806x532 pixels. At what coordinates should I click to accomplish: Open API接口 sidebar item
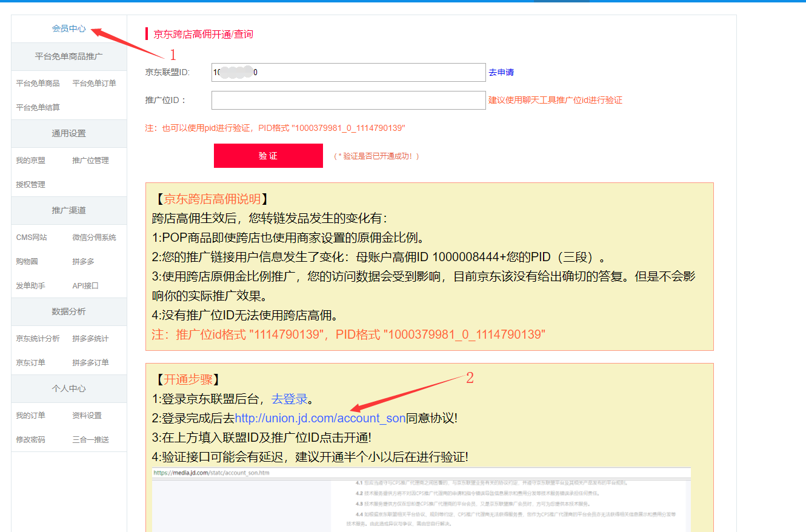85,285
